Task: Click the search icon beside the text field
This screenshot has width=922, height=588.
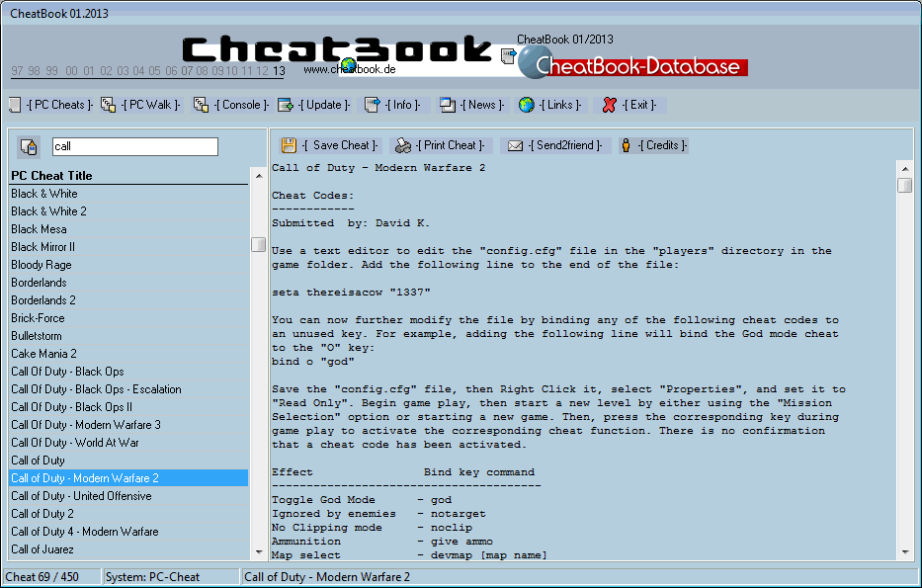Action: pos(29,147)
